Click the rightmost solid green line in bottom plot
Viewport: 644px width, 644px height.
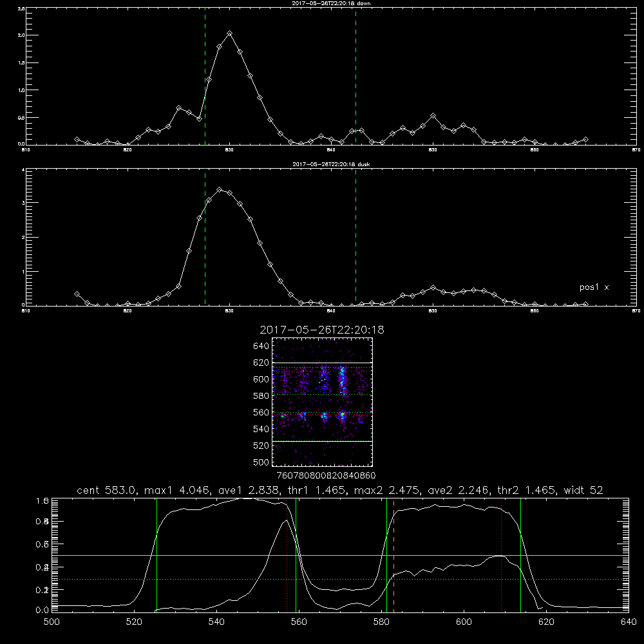click(x=520, y=554)
